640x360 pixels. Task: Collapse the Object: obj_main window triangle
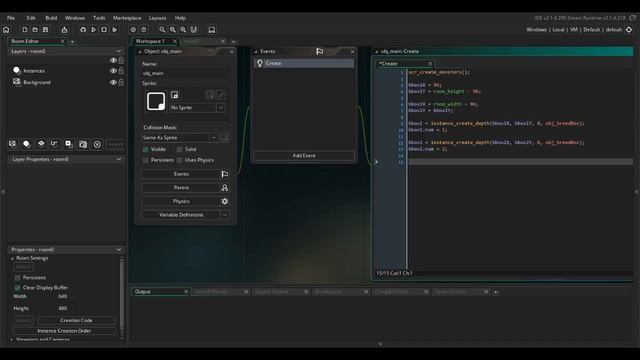point(140,52)
